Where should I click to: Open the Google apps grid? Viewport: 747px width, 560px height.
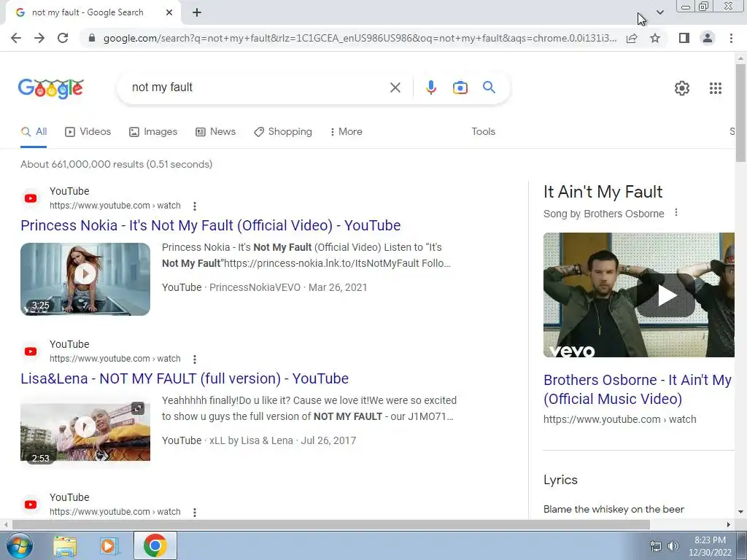point(715,88)
